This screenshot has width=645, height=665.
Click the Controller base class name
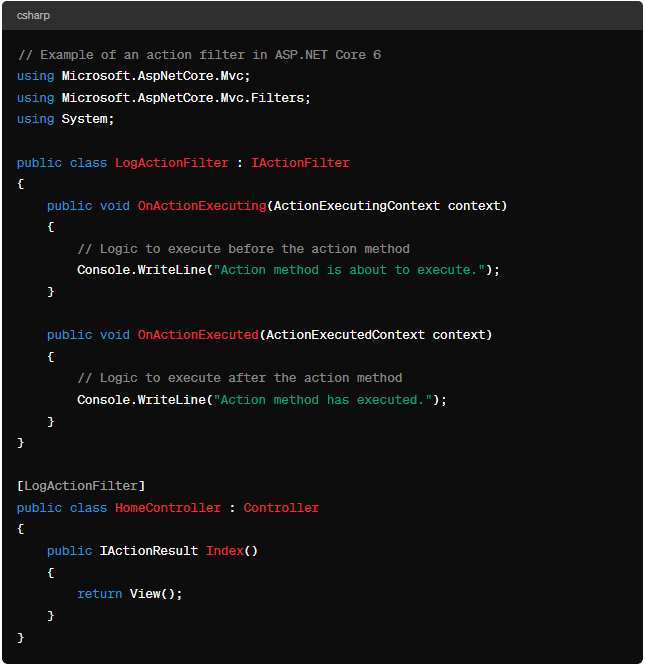[281, 508]
